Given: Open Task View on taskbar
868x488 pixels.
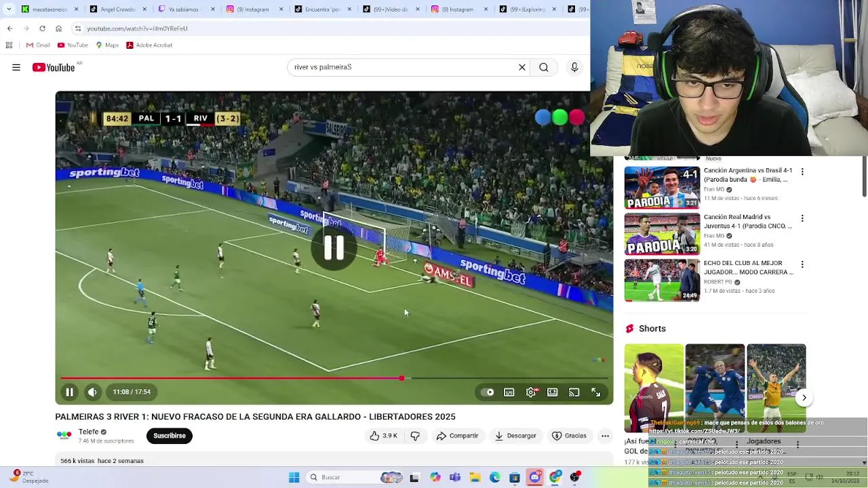Looking at the screenshot, I should pyautogui.click(x=414, y=477).
